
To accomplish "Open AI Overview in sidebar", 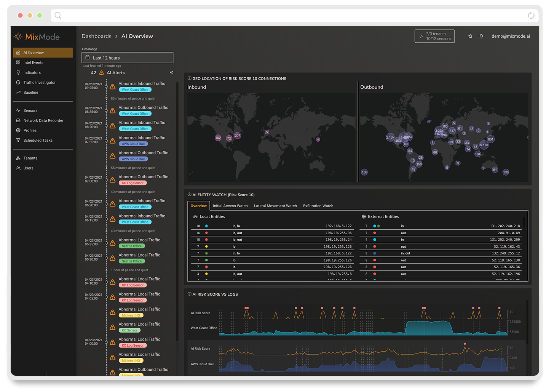I will 43,53.
